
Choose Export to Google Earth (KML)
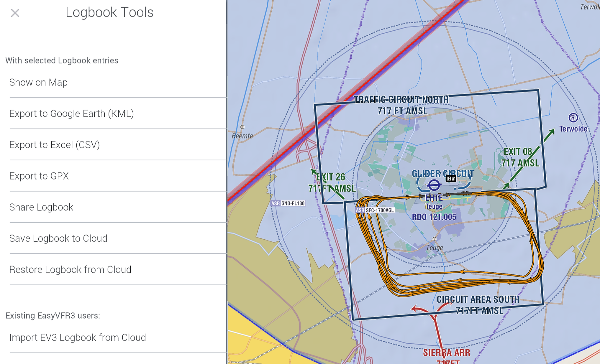118,113
